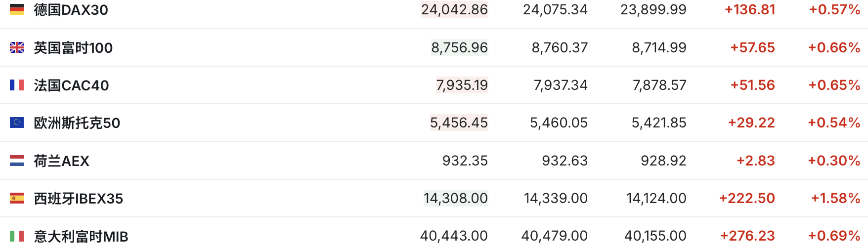Select the +0.65% percentage for CAC40
Viewport: 868px width, 248px height.
[834, 85]
